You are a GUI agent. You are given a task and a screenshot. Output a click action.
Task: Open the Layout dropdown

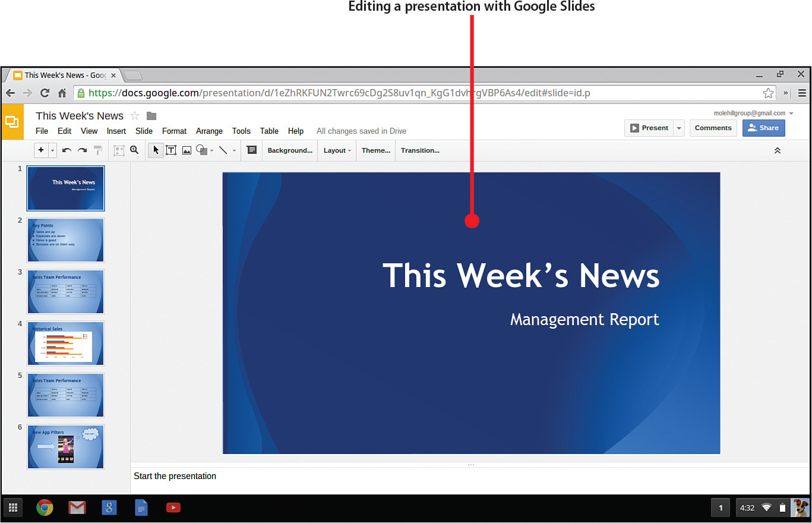point(337,150)
